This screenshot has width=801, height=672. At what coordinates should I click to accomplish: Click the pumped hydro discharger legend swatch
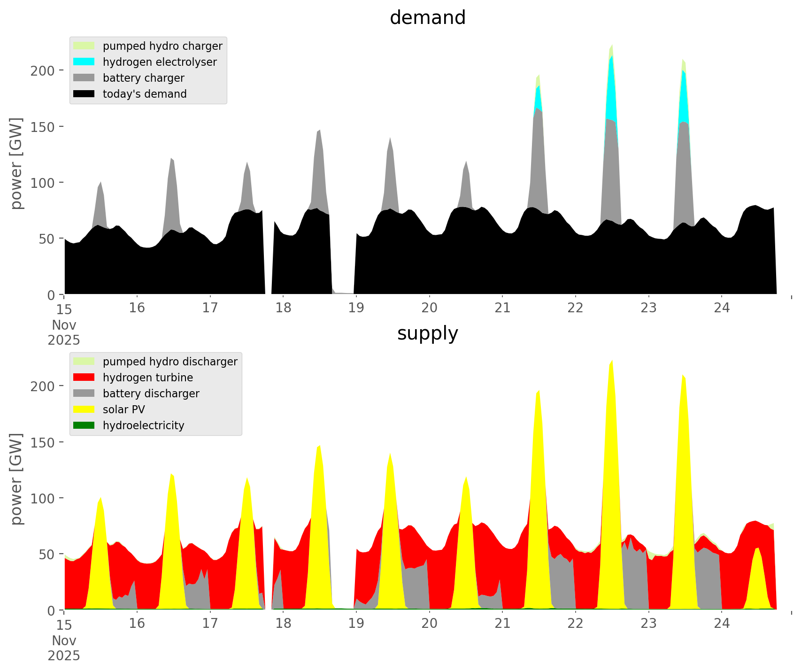click(84, 362)
